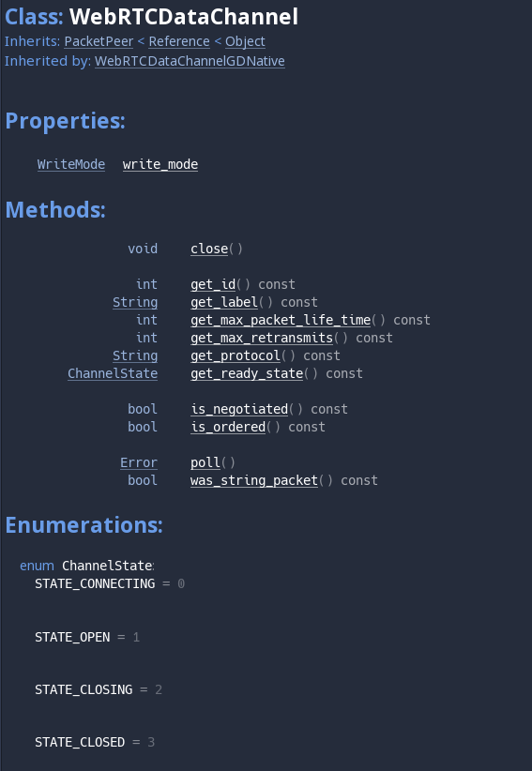Jump to the close() method
This screenshot has width=532, height=771.
pos(209,249)
